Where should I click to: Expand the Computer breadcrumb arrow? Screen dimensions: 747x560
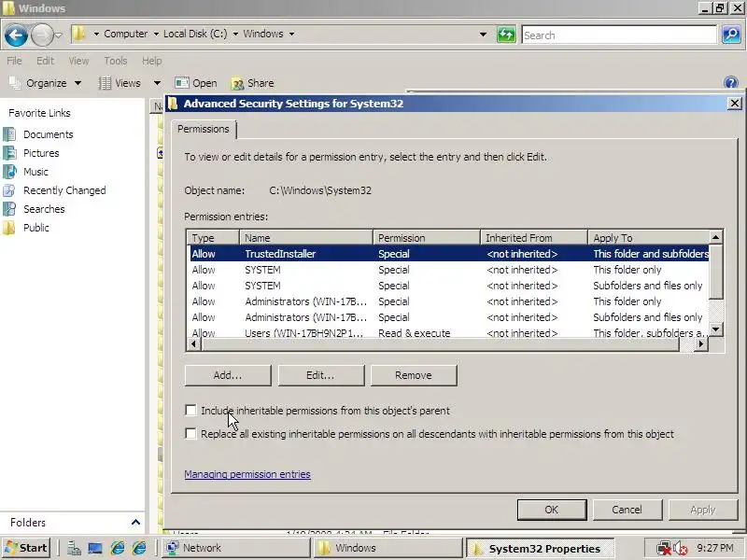coord(156,34)
